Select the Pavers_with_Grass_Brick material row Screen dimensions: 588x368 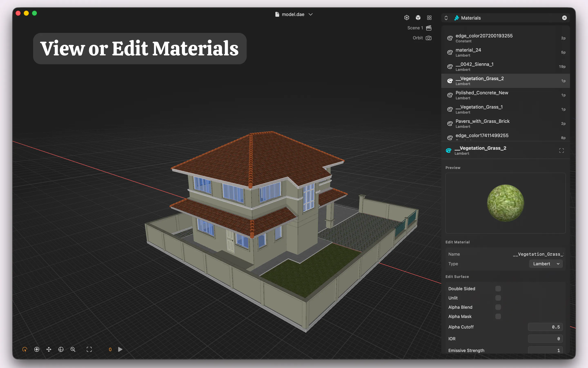tap(505, 123)
